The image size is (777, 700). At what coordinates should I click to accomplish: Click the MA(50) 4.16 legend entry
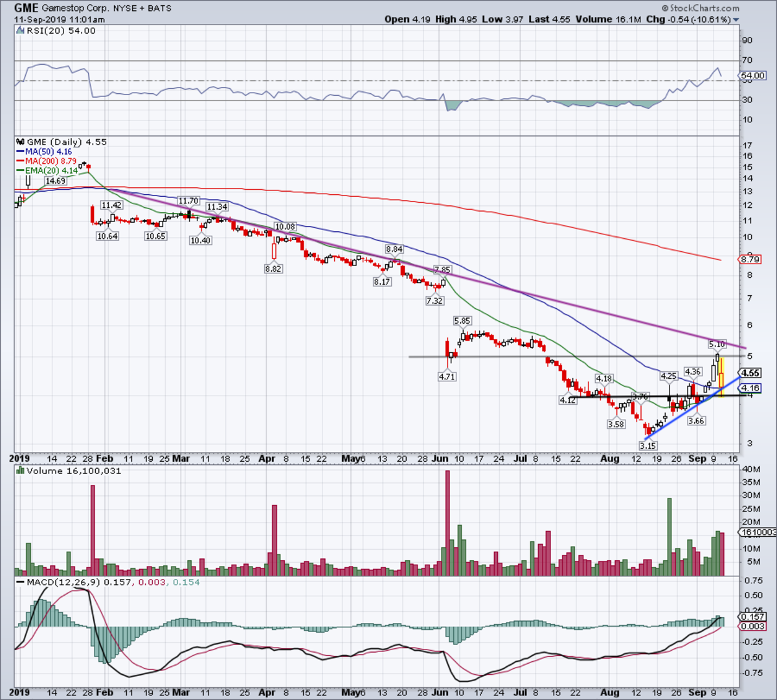pos(49,152)
